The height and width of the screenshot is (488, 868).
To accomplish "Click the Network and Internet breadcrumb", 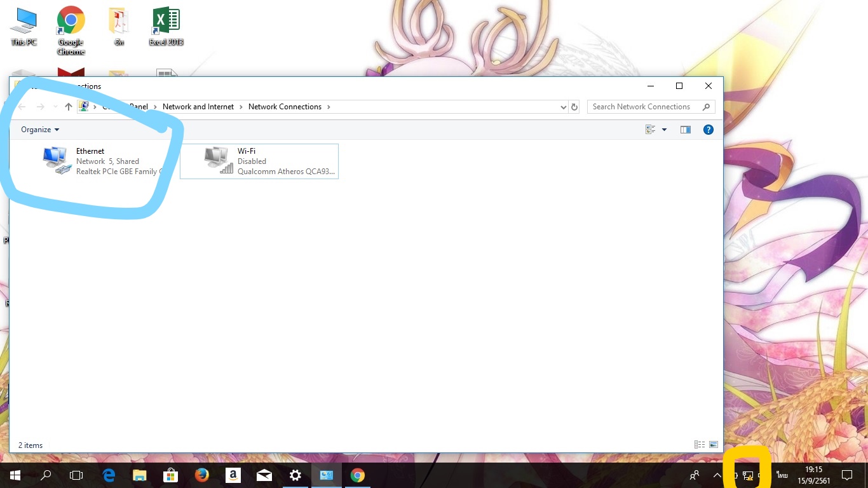I will tap(198, 107).
